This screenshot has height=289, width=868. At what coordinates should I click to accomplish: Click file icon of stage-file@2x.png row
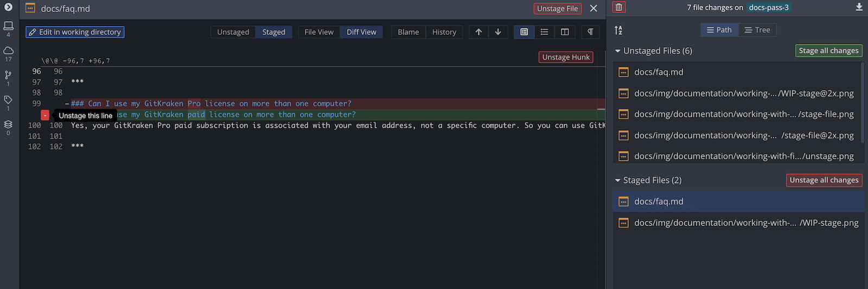click(624, 135)
